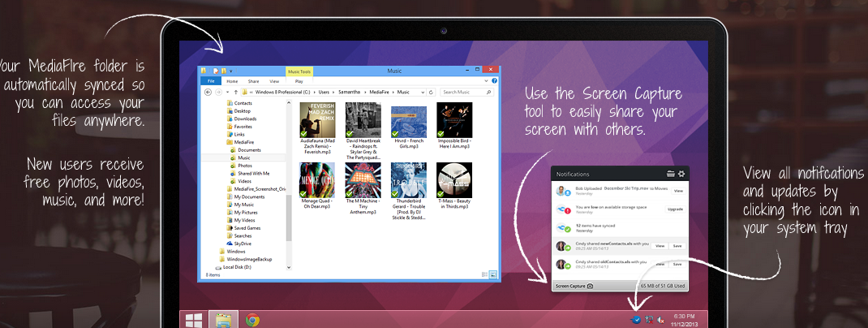Switch to details view in Explorer
This screenshot has height=328, width=868.
tap(484, 275)
